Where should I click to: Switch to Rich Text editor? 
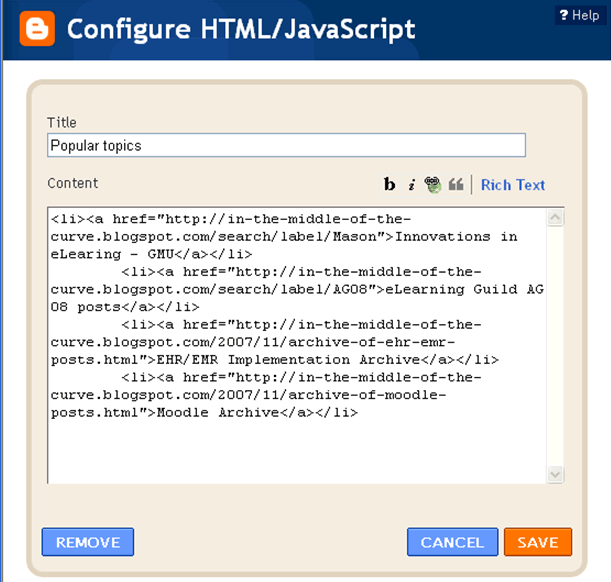click(513, 185)
